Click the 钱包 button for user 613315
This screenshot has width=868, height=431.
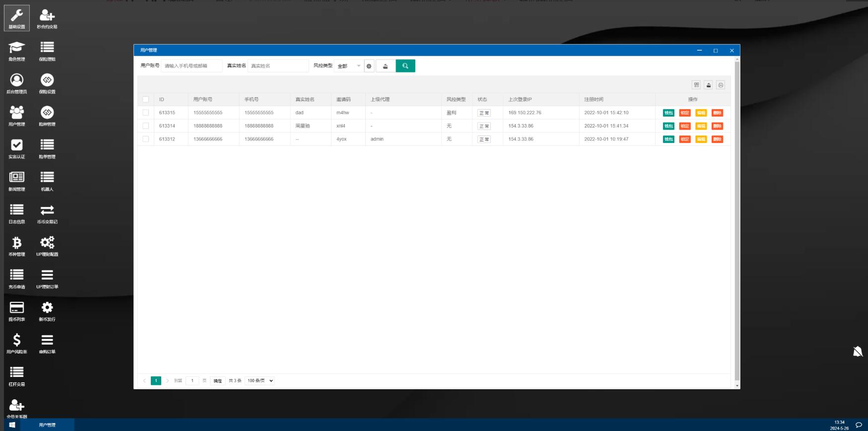[668, 113]
